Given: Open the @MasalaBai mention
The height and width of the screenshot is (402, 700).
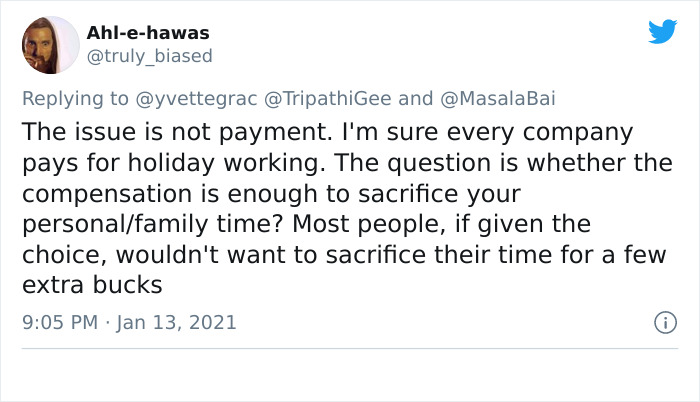Looking at the screenshot, I should pyautogui.click(x=498, y=98).
